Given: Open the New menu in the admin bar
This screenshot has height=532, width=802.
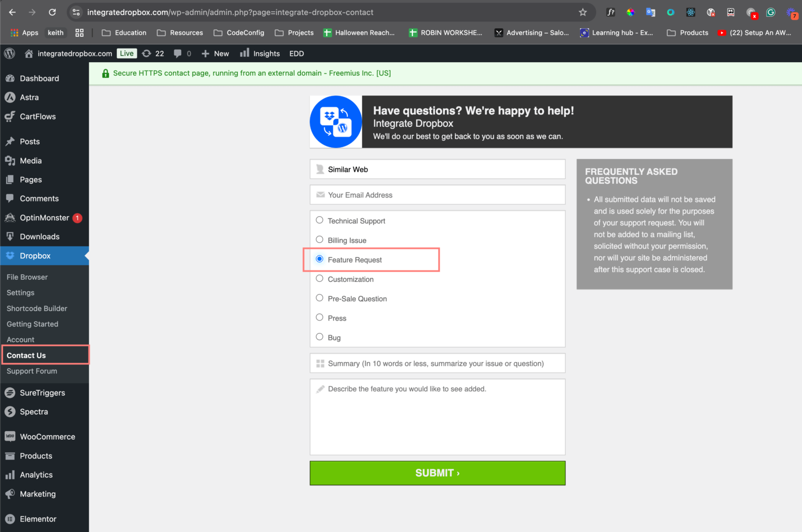Looking at the screenshot, I should tap(215, 53).
